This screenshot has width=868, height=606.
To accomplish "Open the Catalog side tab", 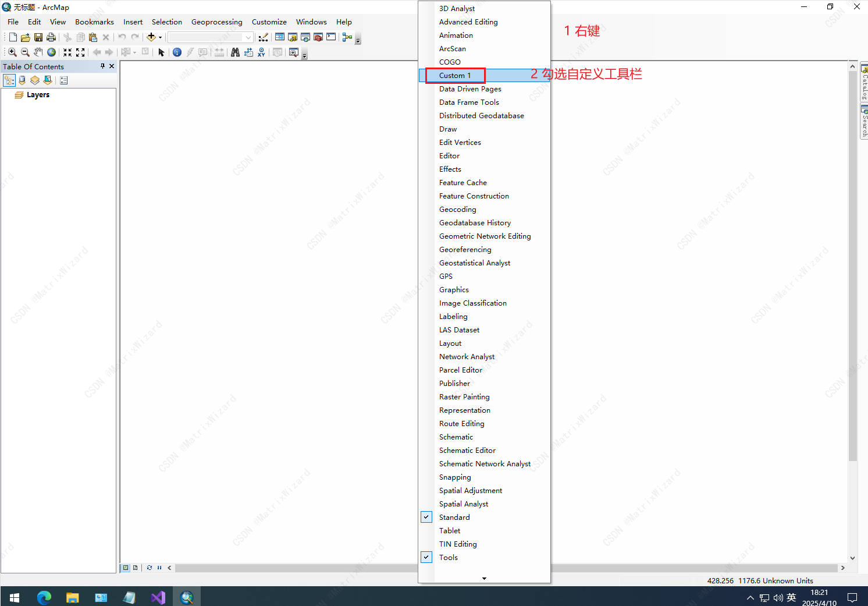I will click(864, 82).
